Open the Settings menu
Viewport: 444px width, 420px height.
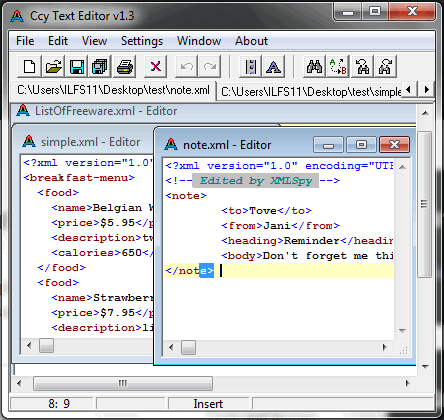[142, 41]
